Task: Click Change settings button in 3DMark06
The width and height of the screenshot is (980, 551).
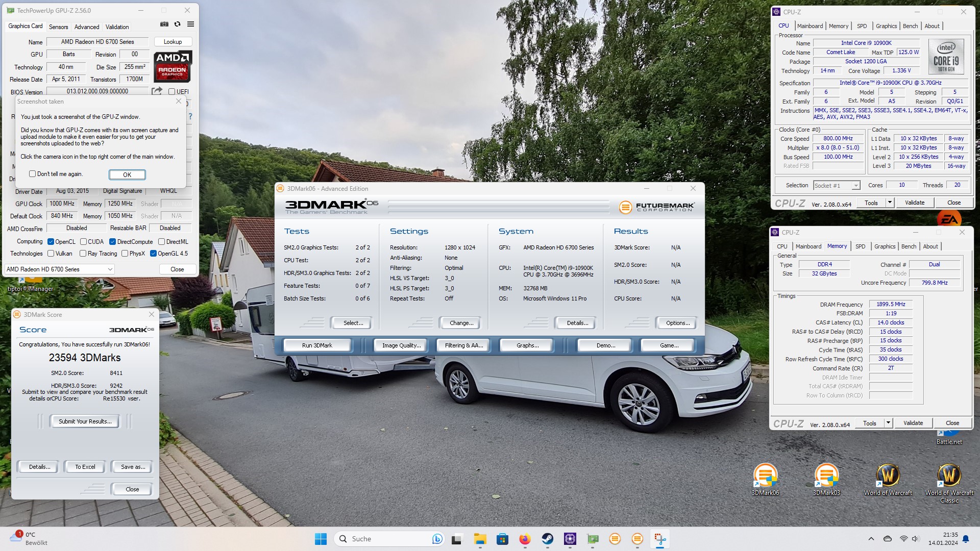Action: point(461,323)
